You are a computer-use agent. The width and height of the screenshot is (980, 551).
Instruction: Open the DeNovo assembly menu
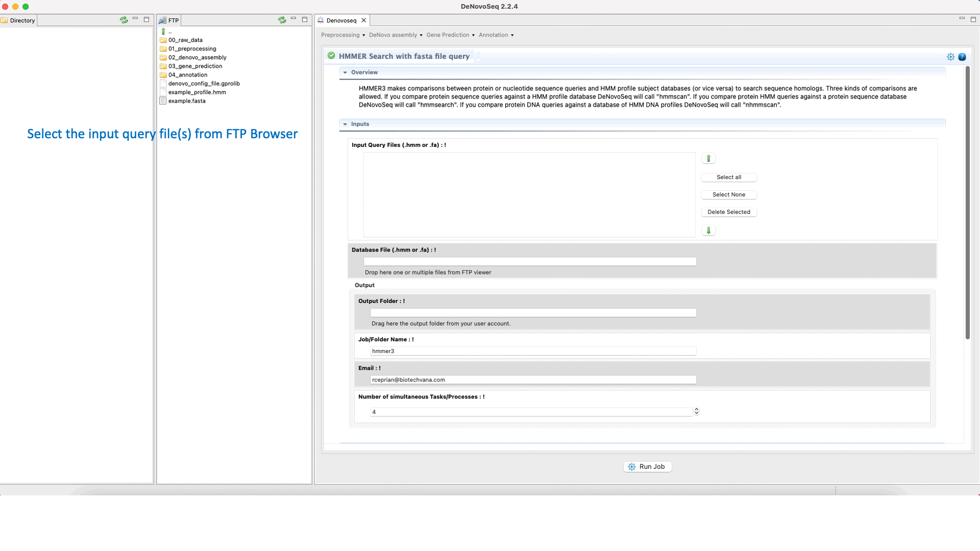point(396,35)
